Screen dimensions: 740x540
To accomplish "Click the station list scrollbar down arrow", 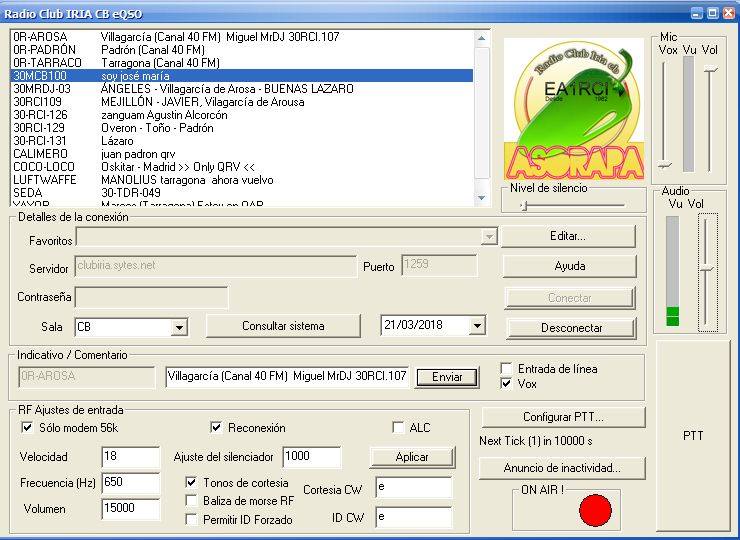I will click(x=483, y=199).
